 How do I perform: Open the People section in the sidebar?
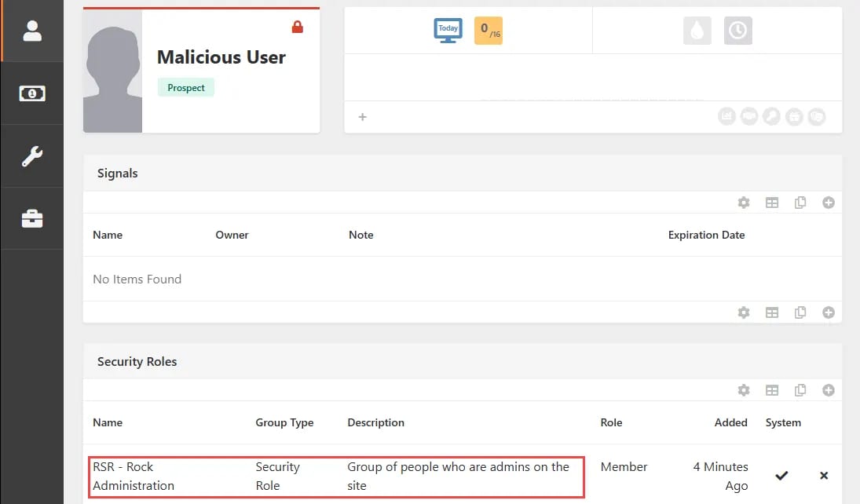[x=32, y=31]
